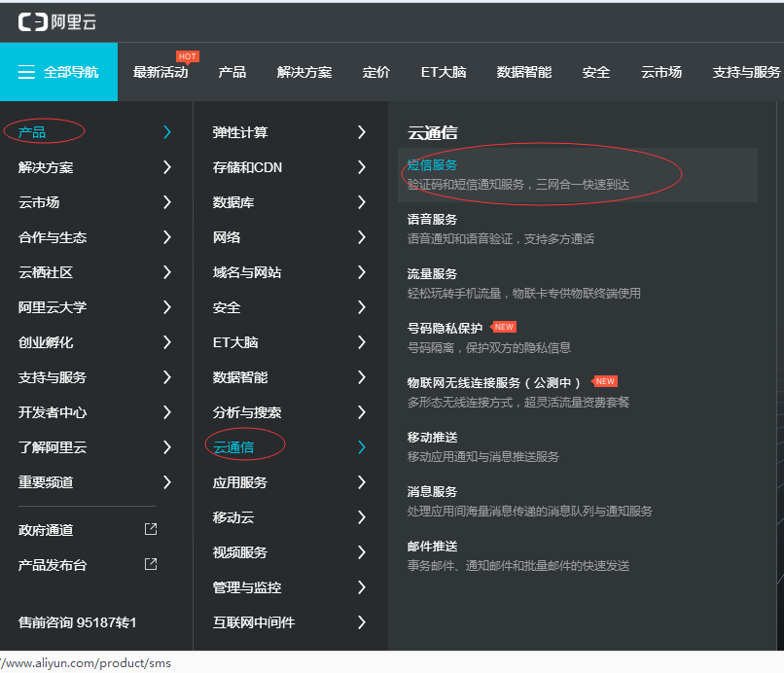The width and height of the screenshot is (784, 673).
Task: Click the NEW badge next to 号码隐私保护
Action: (504, 328)
